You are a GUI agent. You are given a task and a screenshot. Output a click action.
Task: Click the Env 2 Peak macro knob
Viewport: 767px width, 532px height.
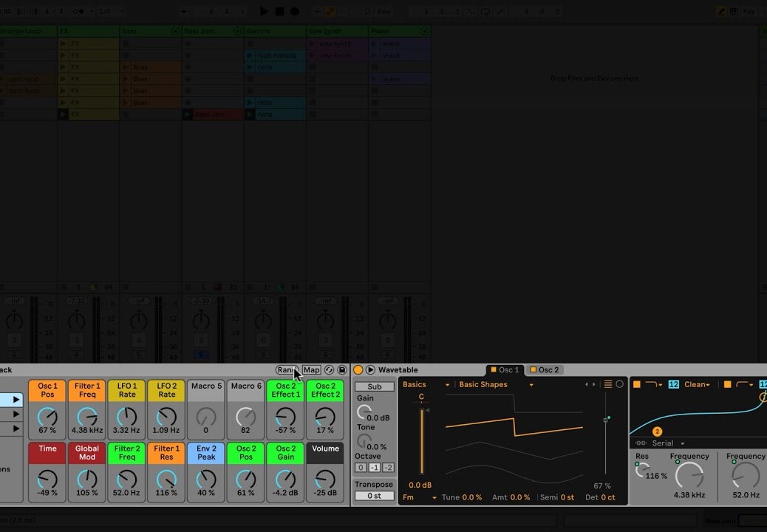(x=206, y=480)
